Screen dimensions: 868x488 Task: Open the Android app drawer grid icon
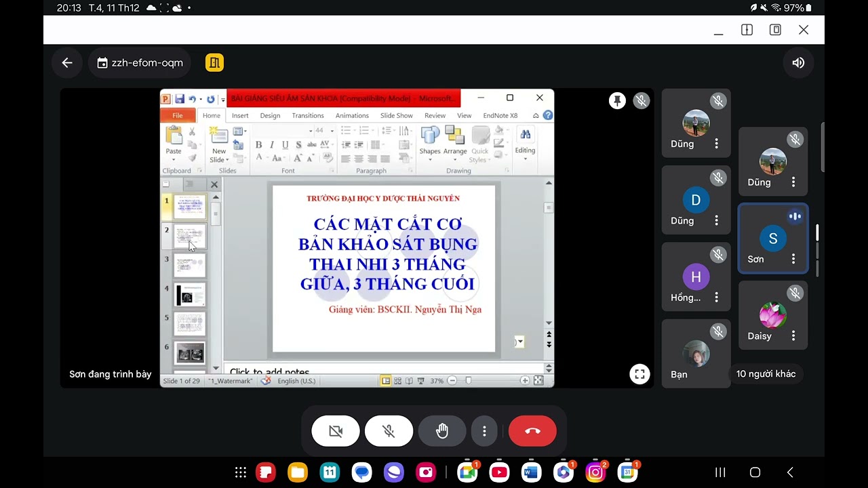pos(240,472)
